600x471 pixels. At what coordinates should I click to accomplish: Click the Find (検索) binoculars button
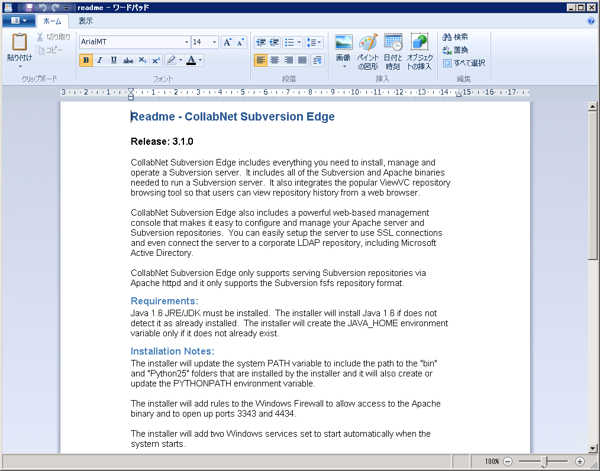(x=455, y=37)
